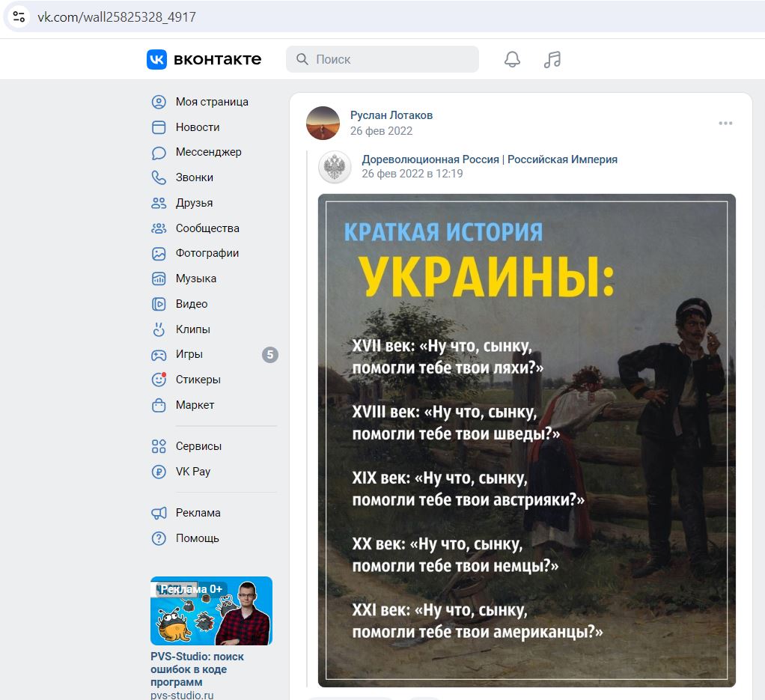Click the community's coat-of-arms avatar

335,167
